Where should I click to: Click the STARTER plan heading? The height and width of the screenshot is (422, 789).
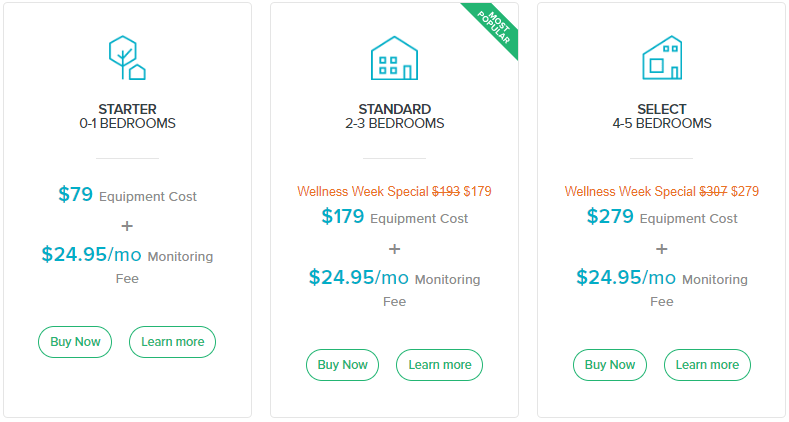[127, 109]
